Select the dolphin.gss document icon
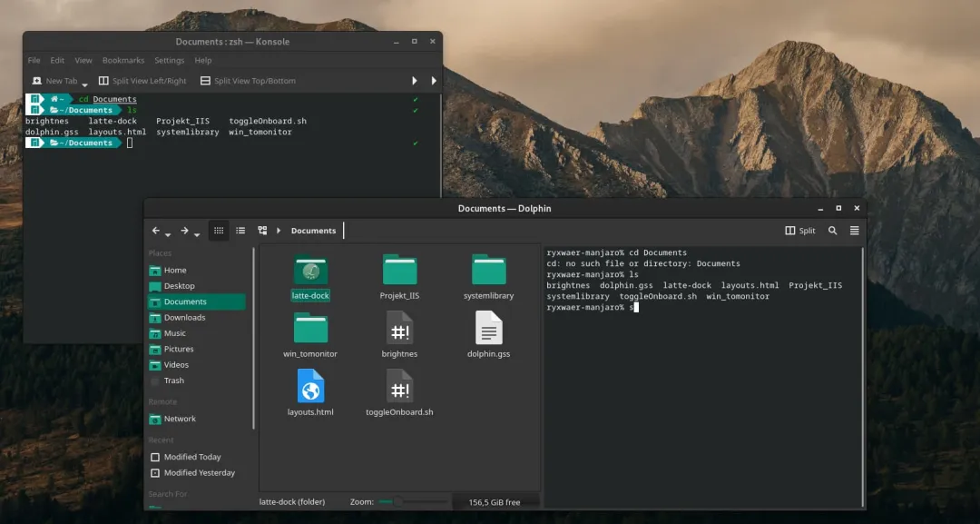Viewport: 980px width, 524px height. (489, 328)
